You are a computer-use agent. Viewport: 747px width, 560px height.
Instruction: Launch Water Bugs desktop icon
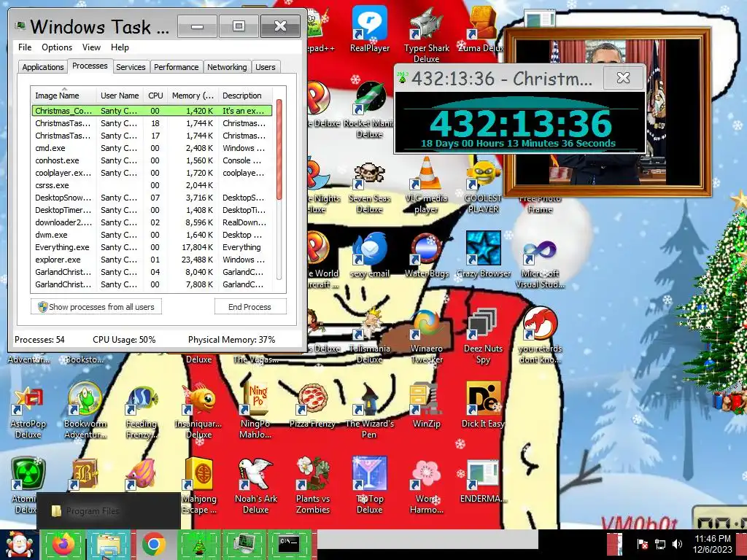426,254
